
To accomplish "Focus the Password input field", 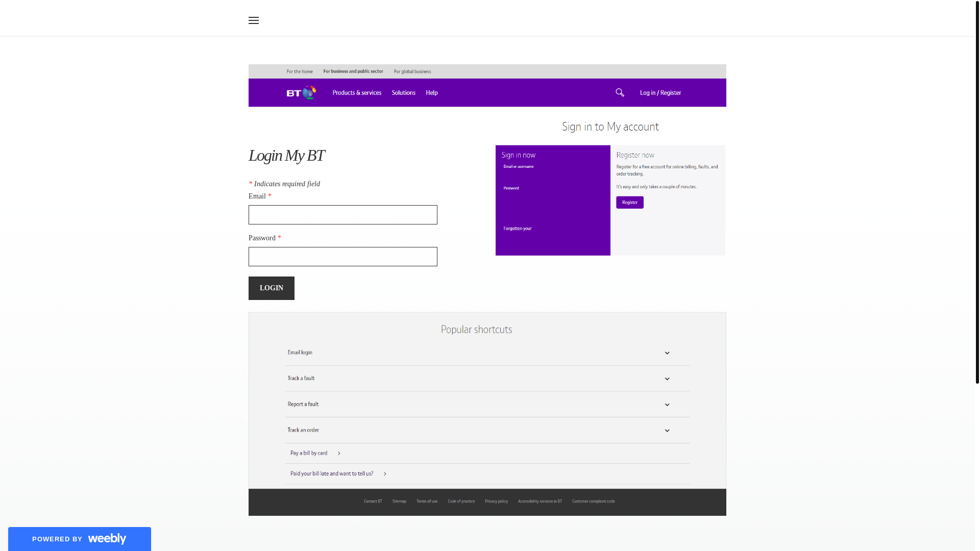I will pyautogui.click(x=343, y=257).
